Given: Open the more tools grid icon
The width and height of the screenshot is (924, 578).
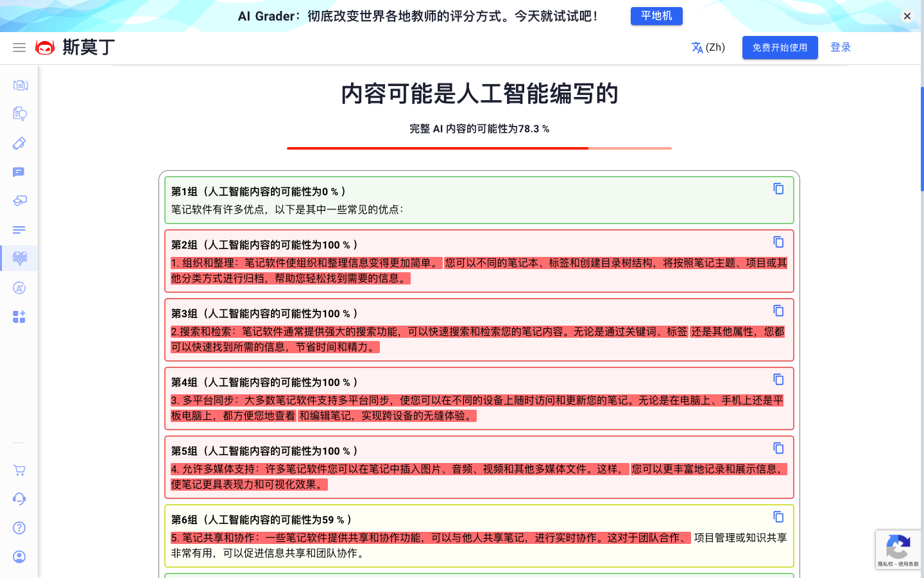Looking at the screenshot, I should (x=19, y=317).
